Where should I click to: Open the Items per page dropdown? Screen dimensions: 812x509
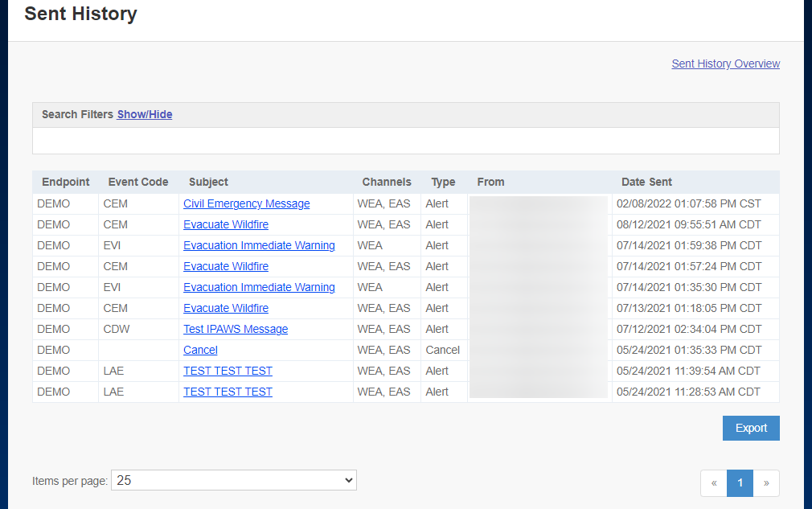234,480
